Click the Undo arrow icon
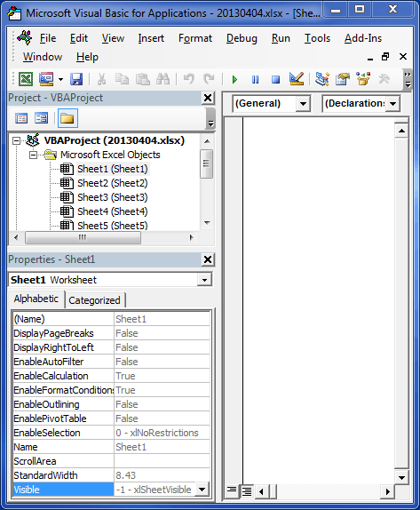The width and height of the screenshot is (420, 510). tap(189, 79)
